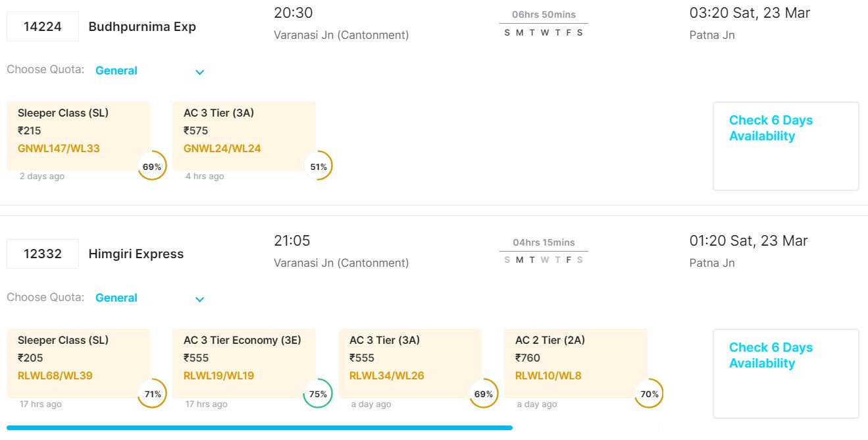
Task: Click train number 12332 box
Action: pyautogui.click(x=43, y=254)
